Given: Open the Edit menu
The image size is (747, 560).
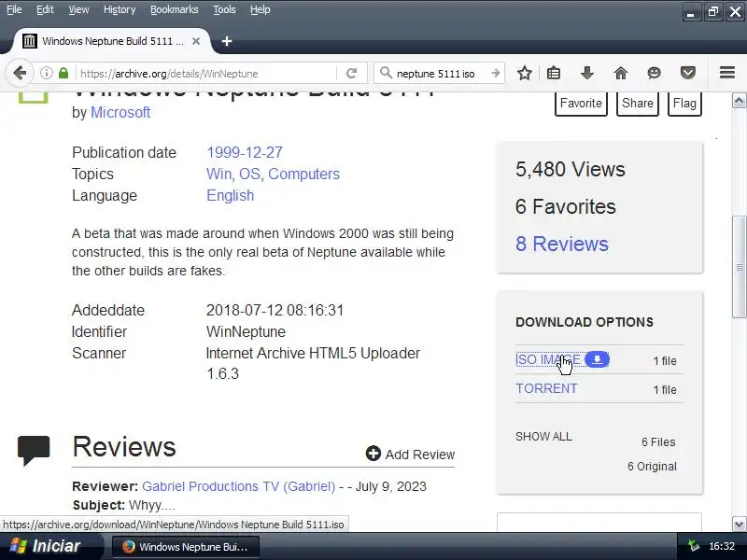Looking at the screenshot, I should pos(45,9).
